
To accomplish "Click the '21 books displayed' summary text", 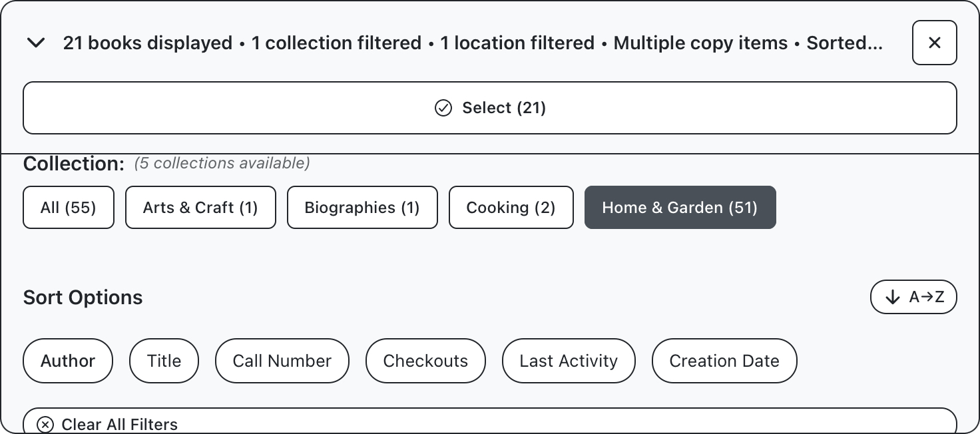I will point(147,43).
